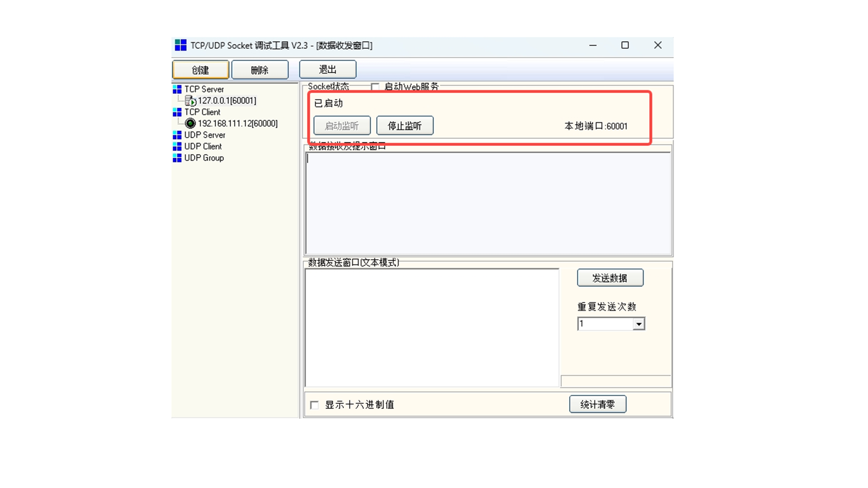Click inside the 数据发送窗口 text area

click(x=432, y=328)
